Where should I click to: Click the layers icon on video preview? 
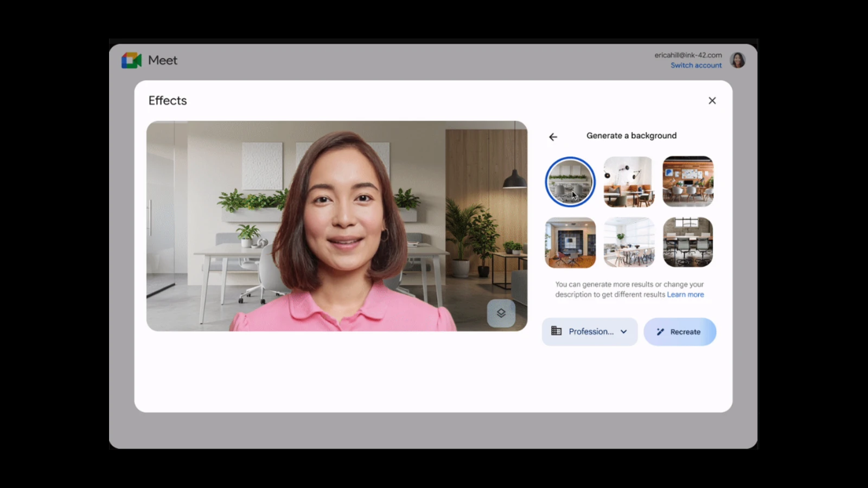tap(501, 313)
